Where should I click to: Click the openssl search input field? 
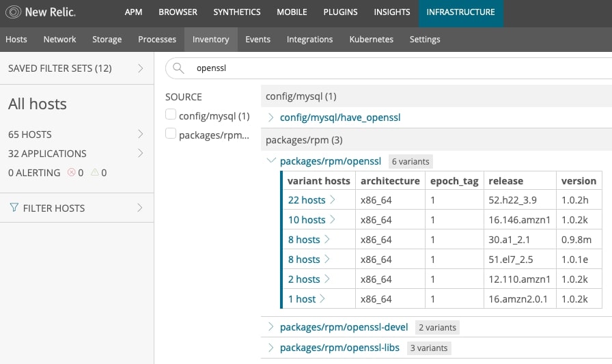pos(382,68)
